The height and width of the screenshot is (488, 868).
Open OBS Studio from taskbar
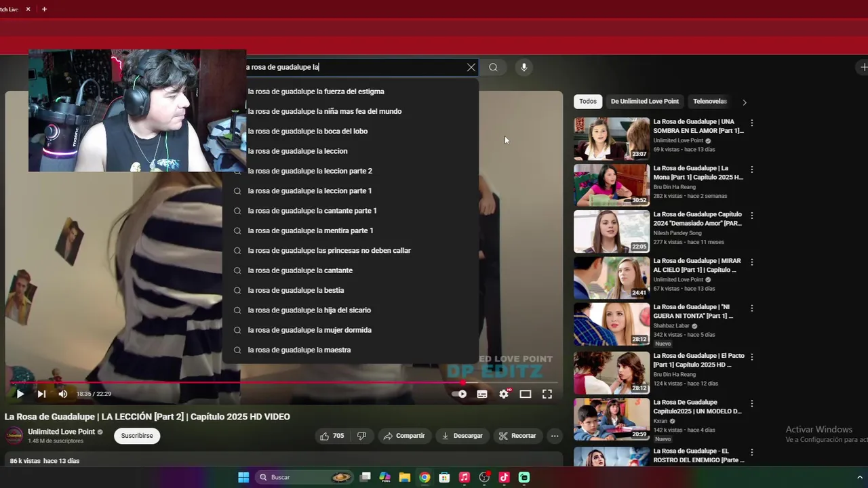pos(484,477)
